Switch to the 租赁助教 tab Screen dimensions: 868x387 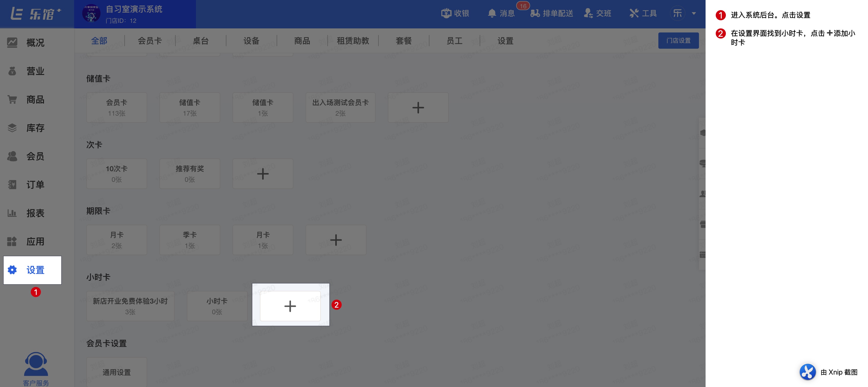353,41
